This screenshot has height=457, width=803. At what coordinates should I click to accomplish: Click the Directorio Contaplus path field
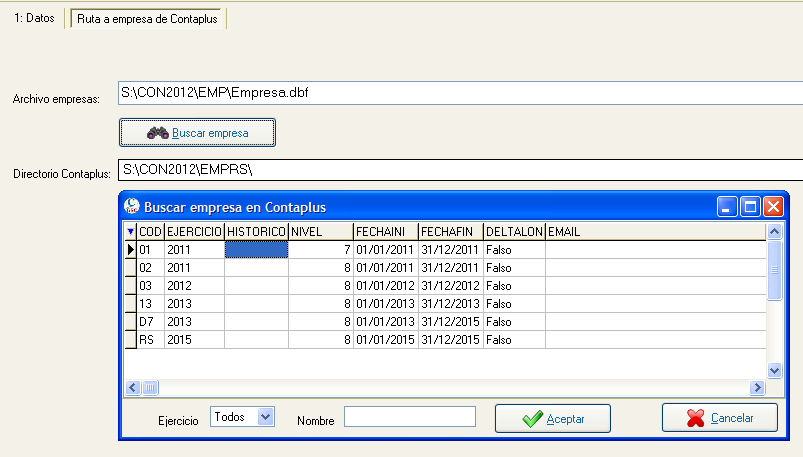(458, 169)
